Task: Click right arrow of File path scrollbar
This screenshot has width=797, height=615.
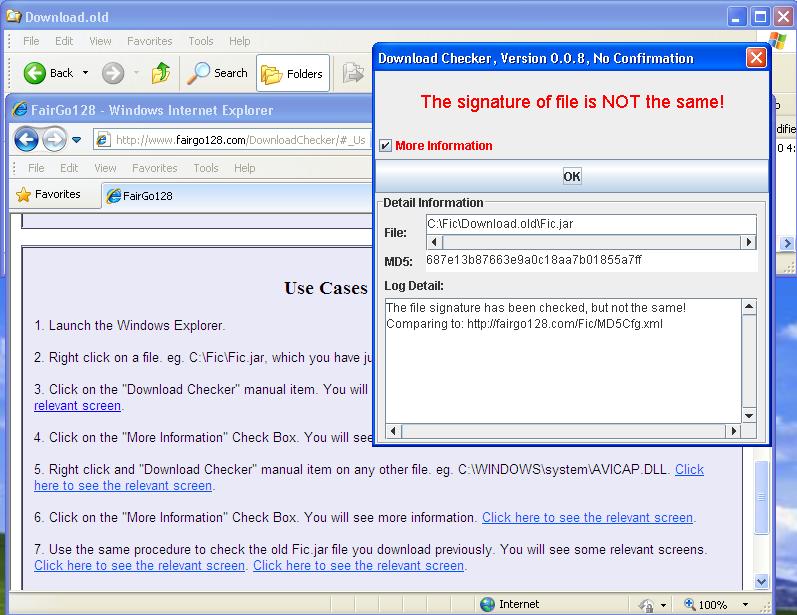Action: click(748, 242)
